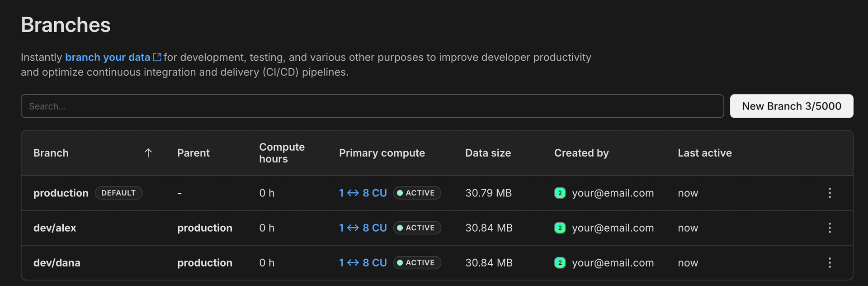
Task: Open the production branch name
Action: point(61,193)
